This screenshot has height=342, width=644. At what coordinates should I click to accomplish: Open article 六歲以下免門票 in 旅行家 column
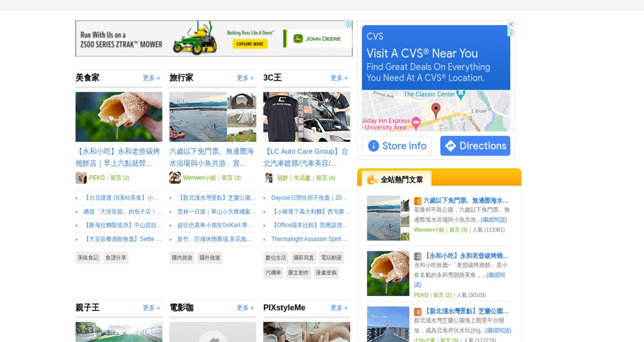212,157
